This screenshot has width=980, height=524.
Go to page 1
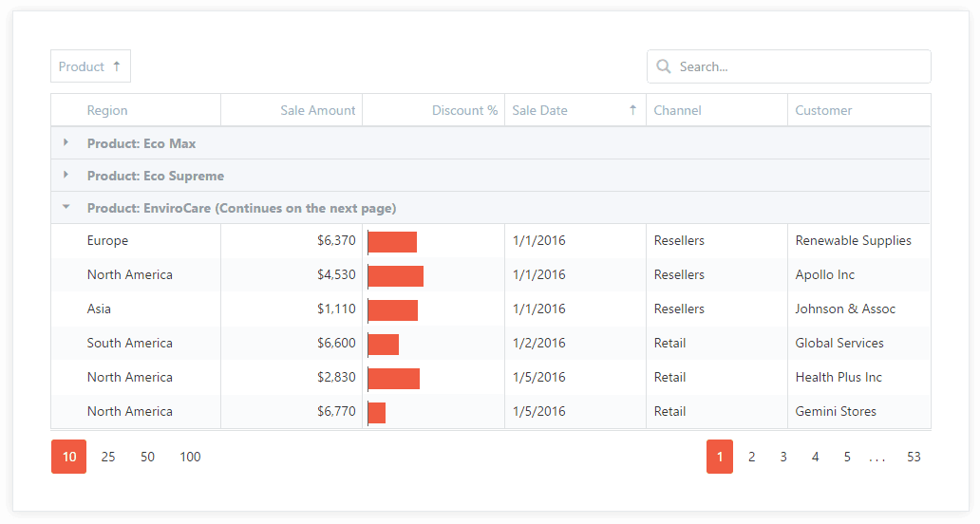(x=720, y=457)
